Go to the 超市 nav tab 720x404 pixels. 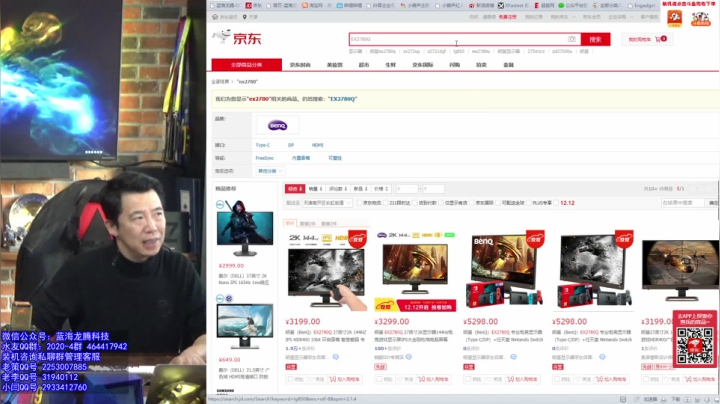(364, 65)
